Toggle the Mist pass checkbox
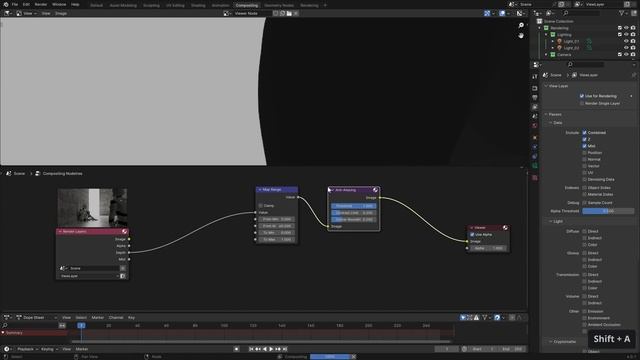 click(584, 146)
